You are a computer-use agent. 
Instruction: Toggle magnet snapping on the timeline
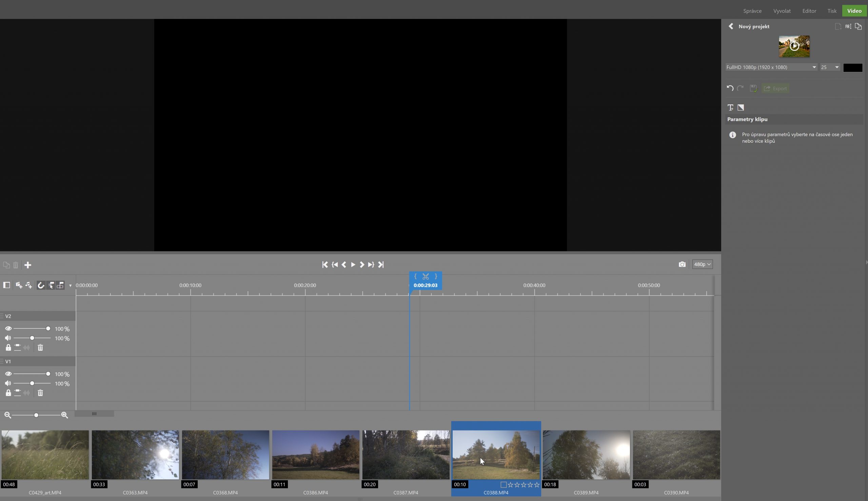pyautogui.click(x=41, y=285)
